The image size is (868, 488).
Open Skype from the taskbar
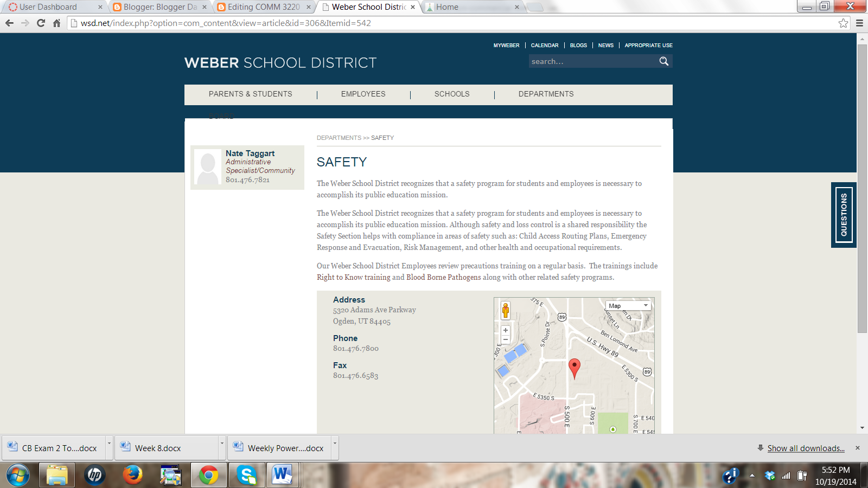click(246, 475)
